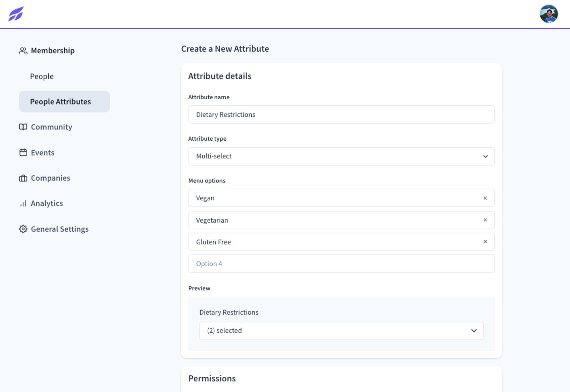The image size is (570, 392).
Task: Click the 'Attribute details' heading
Action: (220, 76)
